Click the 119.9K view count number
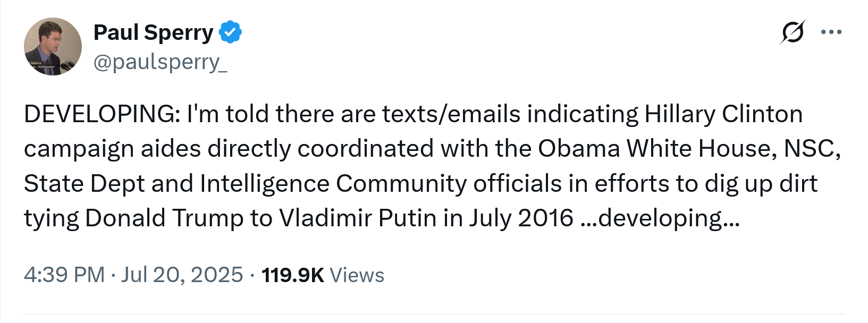Image resolution: width=868 pixels, height=323 pixels. [292, 275]
